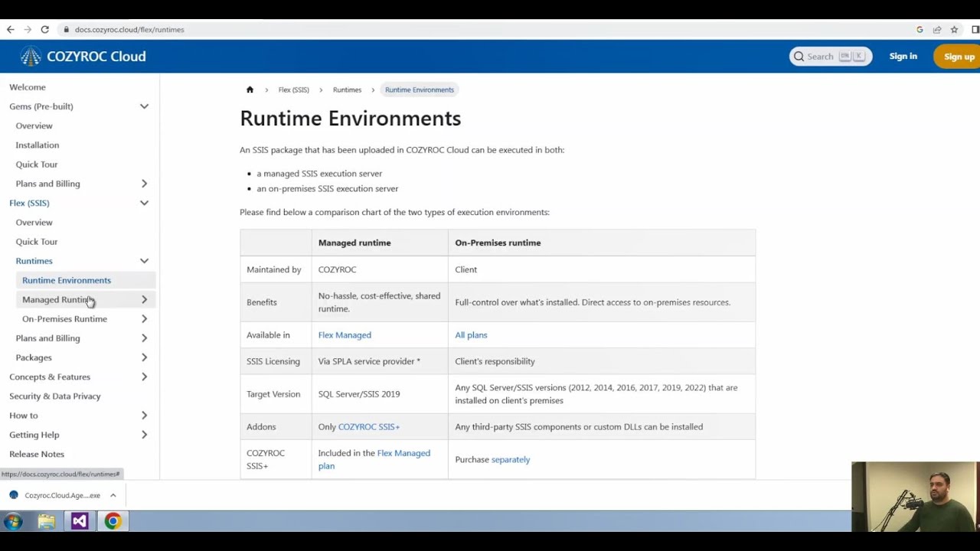Open Overview under Gems
980x551 pixels.
coord(34,126)
